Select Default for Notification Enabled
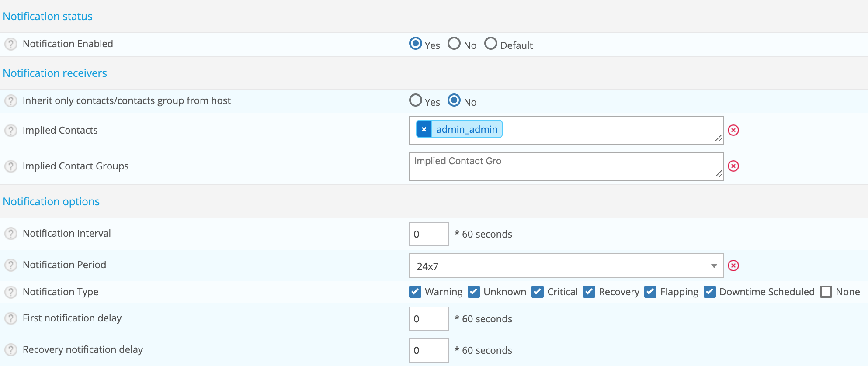The width and height of the screenshot is (868, 366). pos(491,43)
